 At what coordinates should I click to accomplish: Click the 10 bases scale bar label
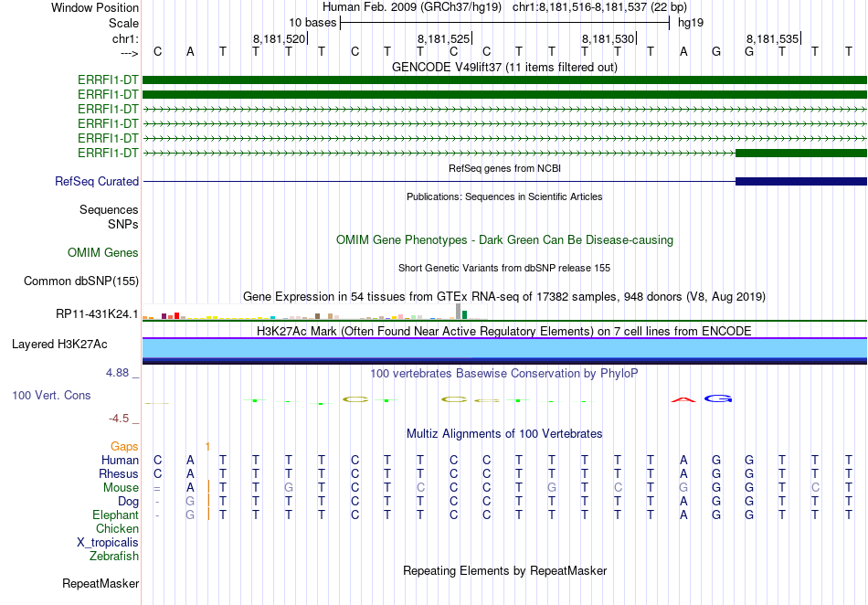tap(312, 23)
